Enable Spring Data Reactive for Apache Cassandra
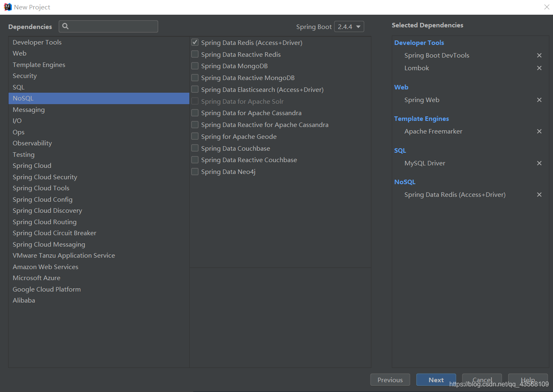Screen dimensions: 553x392 [x=195, y=125]
